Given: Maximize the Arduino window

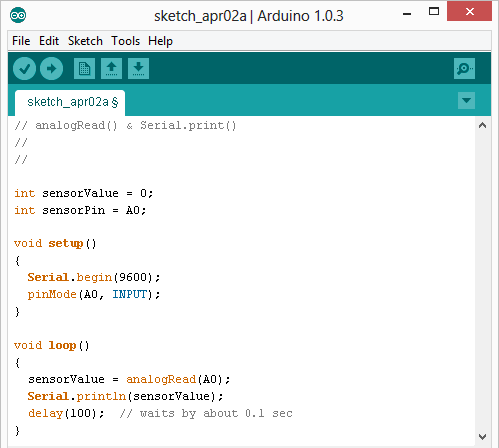Looking at the screenshot, I should [434, 12].
